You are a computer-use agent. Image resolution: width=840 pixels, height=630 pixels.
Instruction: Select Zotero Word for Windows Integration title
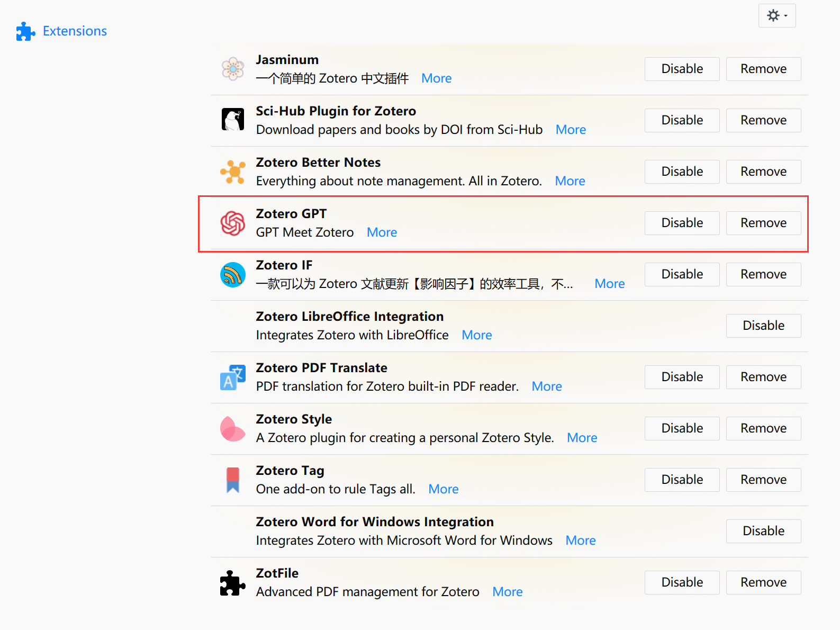tap(375, 522)
